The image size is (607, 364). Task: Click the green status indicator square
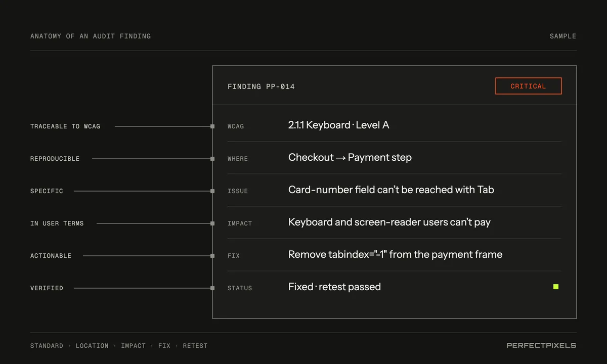tap(556, 287)
